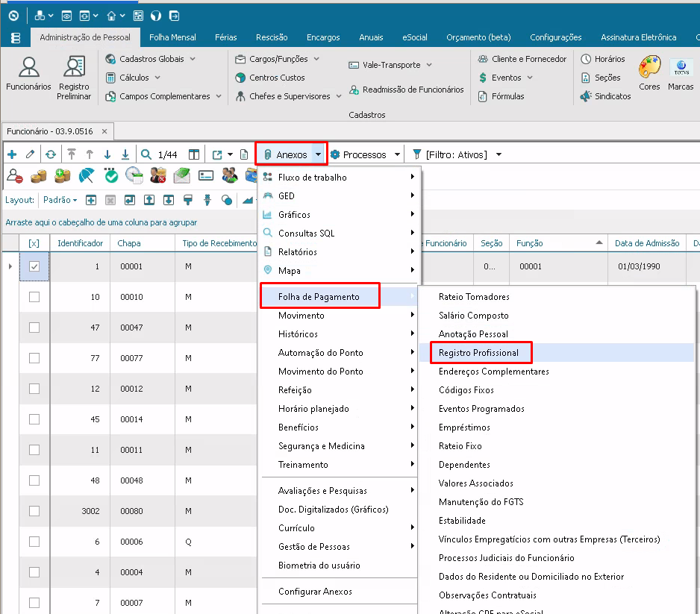Open Sindicatos in the ribbon

(605, 96)
